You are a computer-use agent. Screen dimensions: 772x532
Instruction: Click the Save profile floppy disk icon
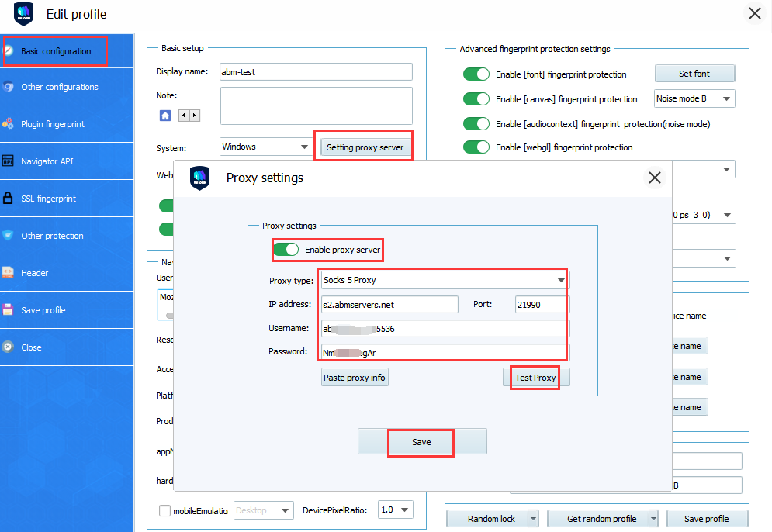click(8, 310)
